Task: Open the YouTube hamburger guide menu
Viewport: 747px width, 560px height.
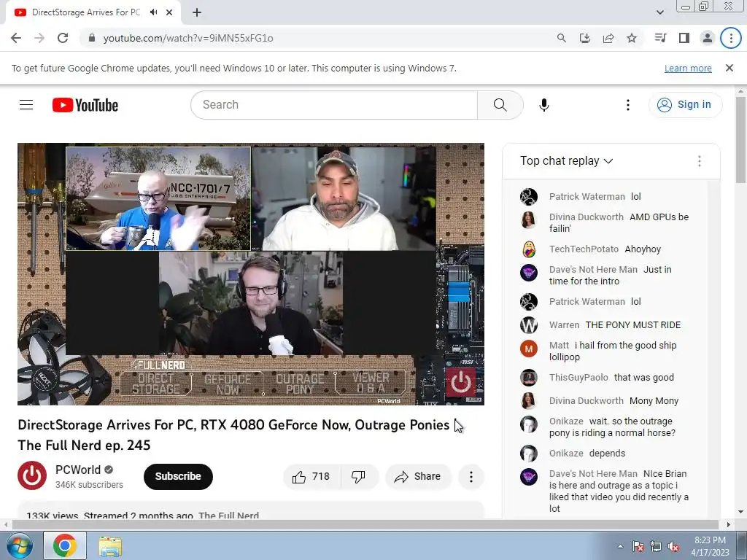Action: tap(26, 105)
